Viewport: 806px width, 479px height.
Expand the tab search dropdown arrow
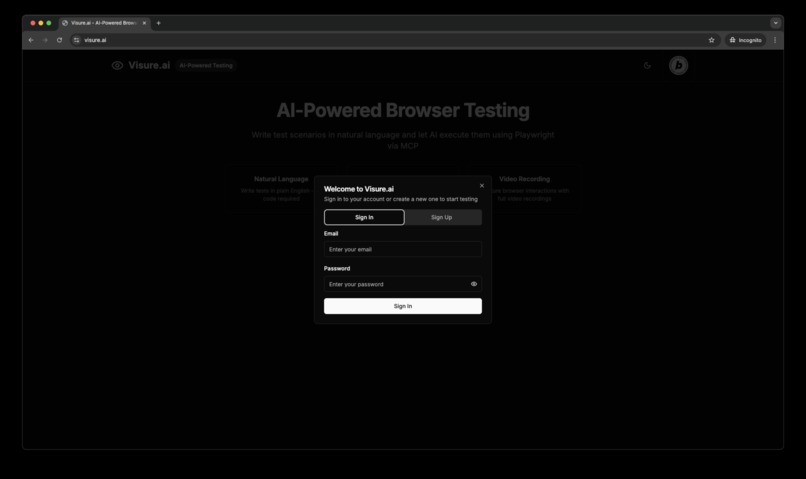(776, 23)
